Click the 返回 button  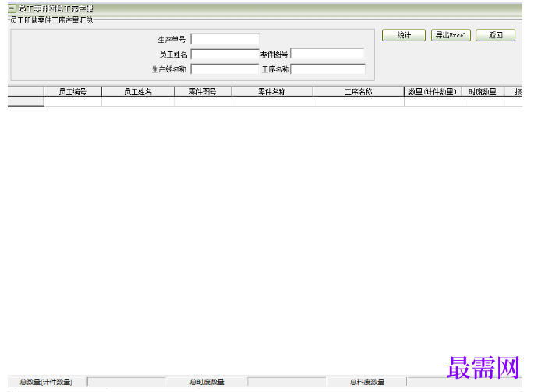pyautogui.click(x=495, y=35)
